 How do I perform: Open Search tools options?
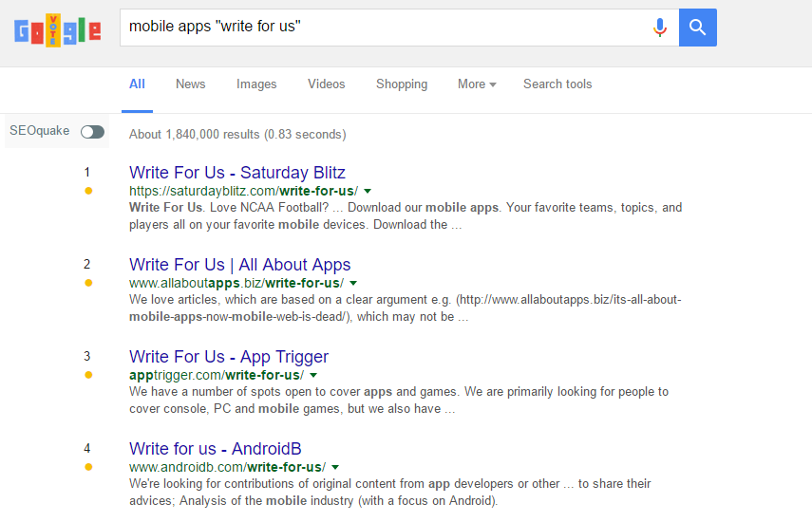(557, 84)
